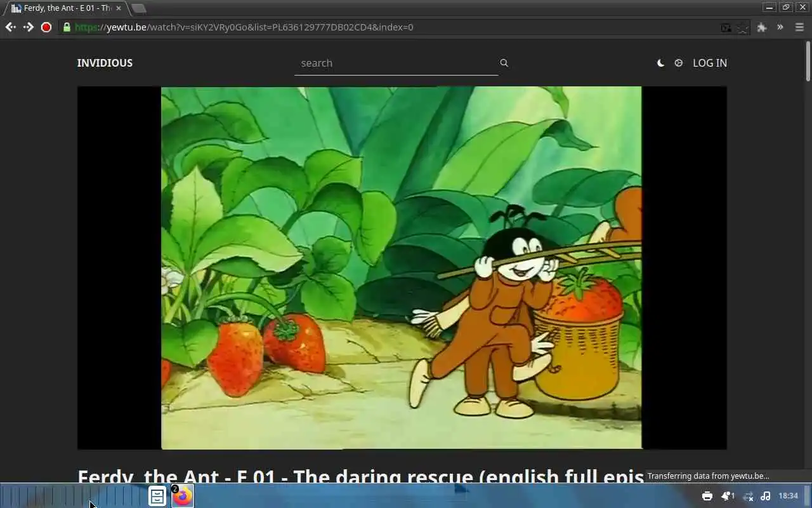Screen dimensions: 812x508
Task: Go back using the browser back arrow
Action: click(x=10, y=27)
